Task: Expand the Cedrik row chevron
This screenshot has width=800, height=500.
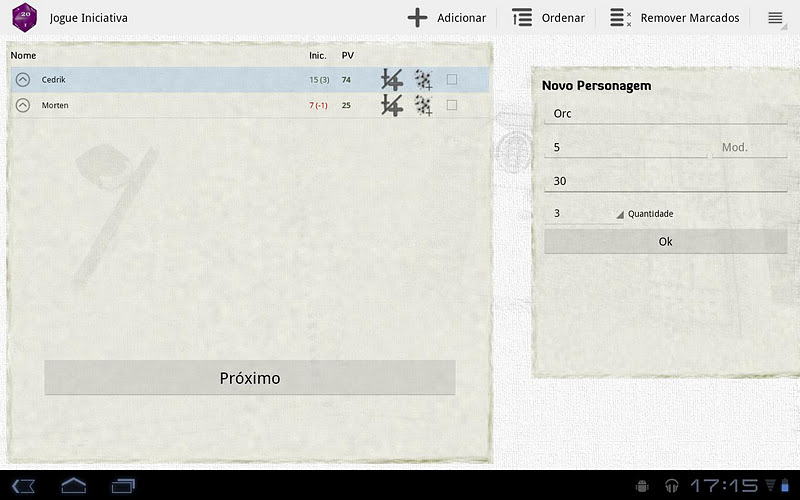Action: point(22,80)
